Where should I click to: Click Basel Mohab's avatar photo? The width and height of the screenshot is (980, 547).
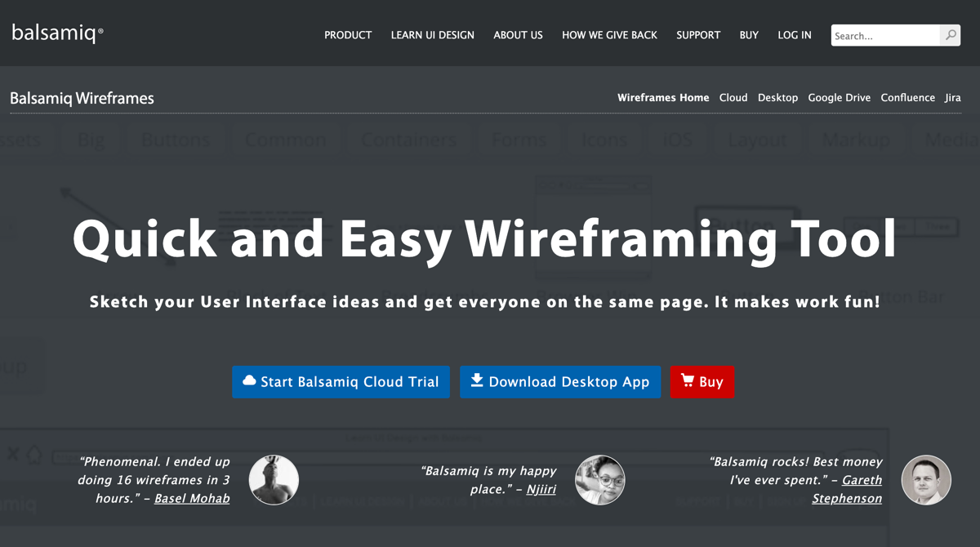(x=274, y=480)
